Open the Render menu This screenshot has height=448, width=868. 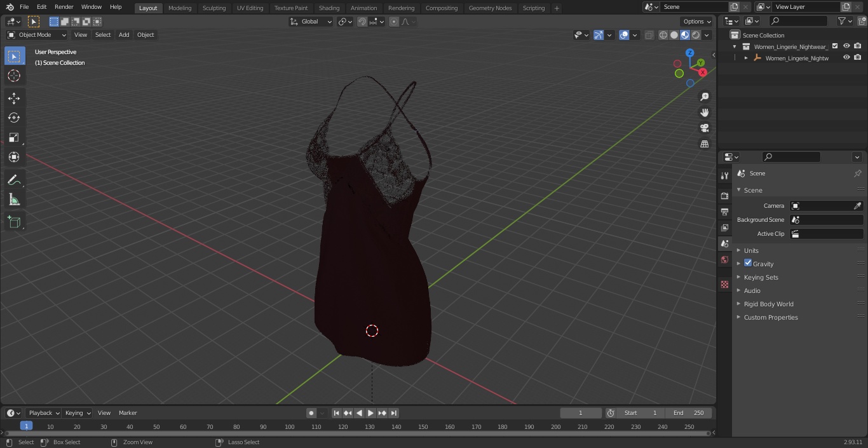coord(64,7)
